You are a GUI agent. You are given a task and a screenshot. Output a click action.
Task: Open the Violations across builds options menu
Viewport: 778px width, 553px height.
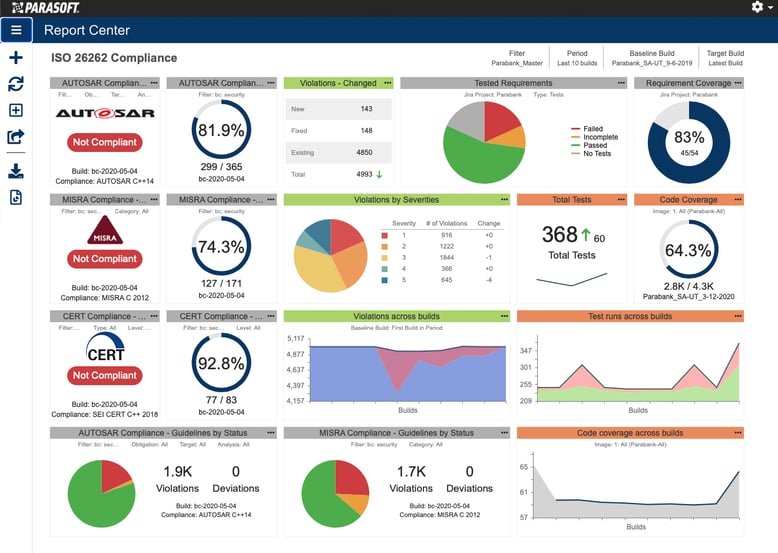point(505,316)
